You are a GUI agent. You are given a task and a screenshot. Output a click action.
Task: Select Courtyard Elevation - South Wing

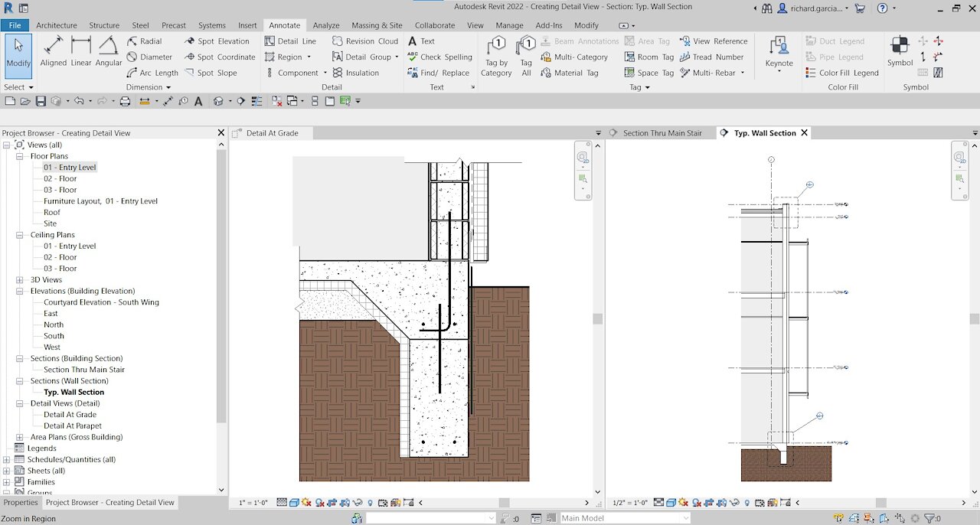coord(101,302)
